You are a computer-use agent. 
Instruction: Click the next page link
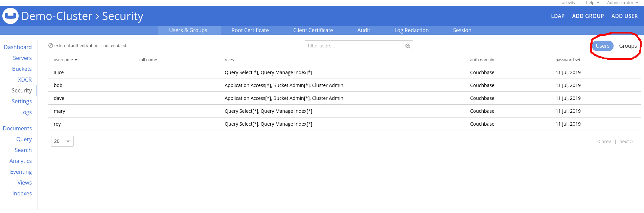(x=626, y=142)
